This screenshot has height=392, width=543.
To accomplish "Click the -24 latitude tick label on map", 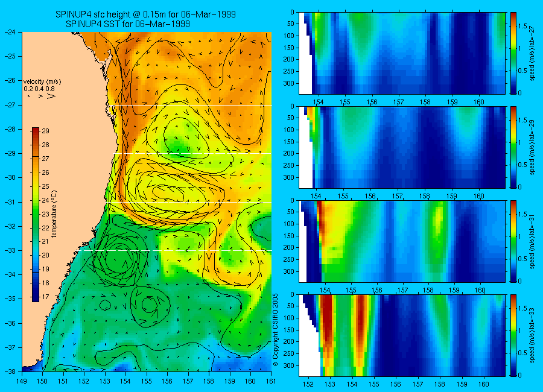I will [10, 32].
